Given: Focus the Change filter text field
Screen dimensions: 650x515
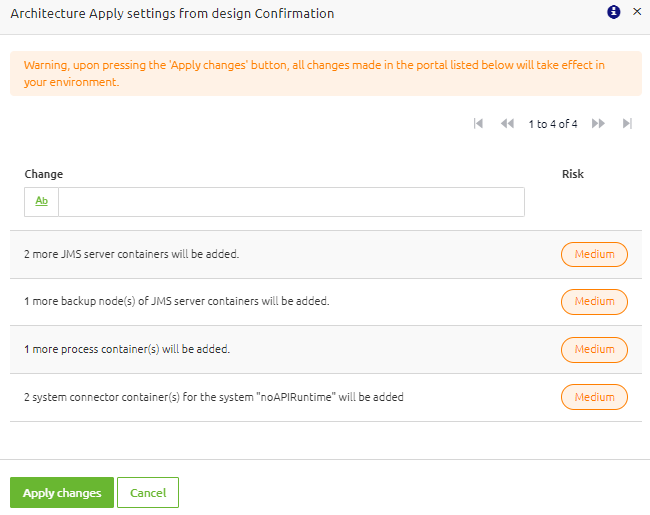Looking at the screenshot, I should [x=291, y=202].
